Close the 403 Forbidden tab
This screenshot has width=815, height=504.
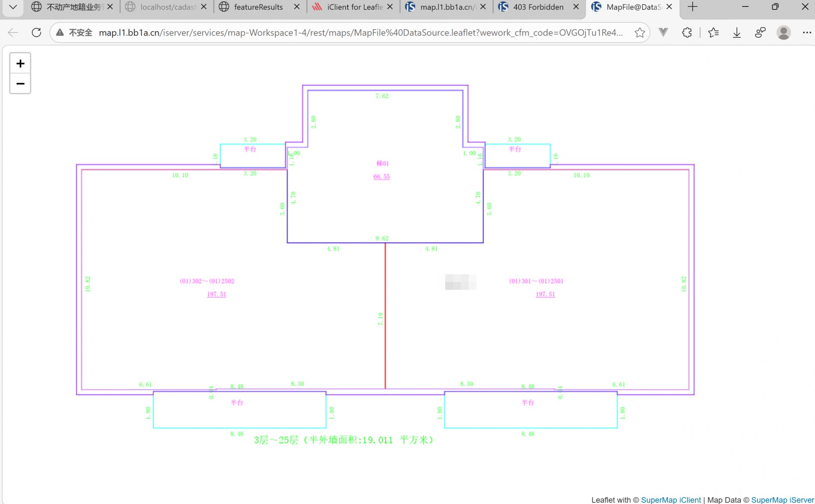point(576,7)
